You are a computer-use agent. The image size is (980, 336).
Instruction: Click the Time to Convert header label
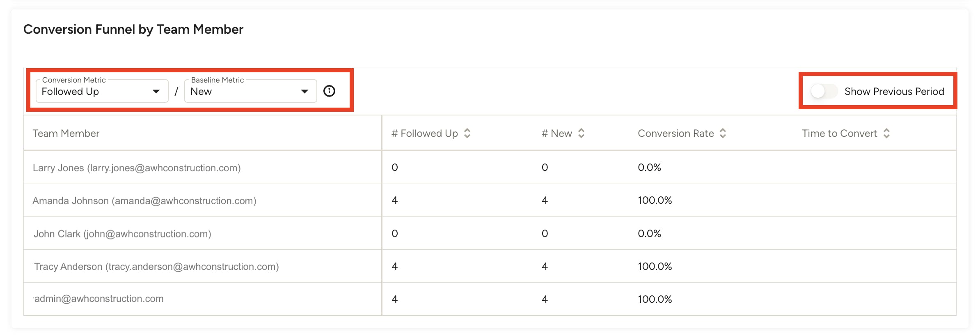click(x=839, y=133)
